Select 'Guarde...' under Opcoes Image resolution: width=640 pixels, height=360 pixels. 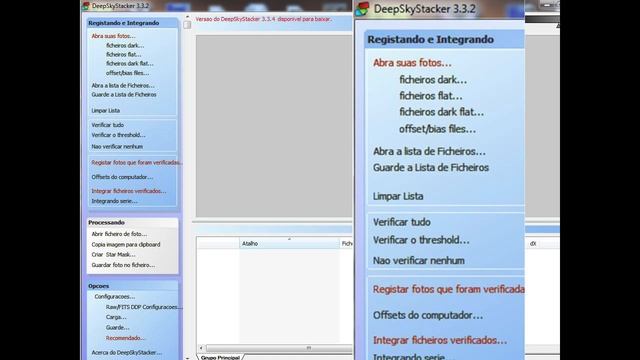(x=118, y=328)
